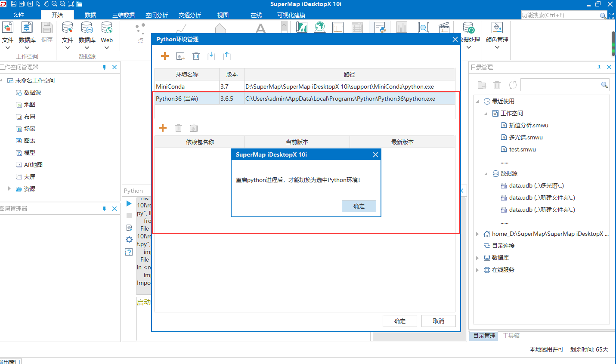Click 确定 in the restart-python message box
The width and height of the screenshot is (616, 364).
coord(359,206)
